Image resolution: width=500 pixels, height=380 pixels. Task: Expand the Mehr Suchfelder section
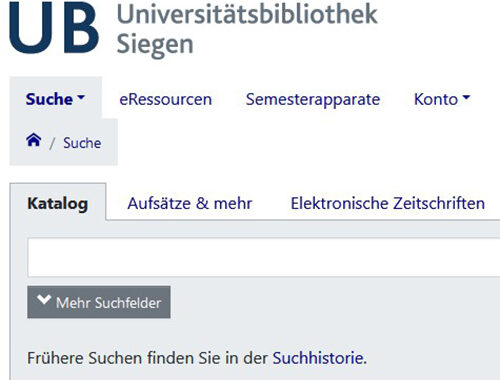(99, 302)
